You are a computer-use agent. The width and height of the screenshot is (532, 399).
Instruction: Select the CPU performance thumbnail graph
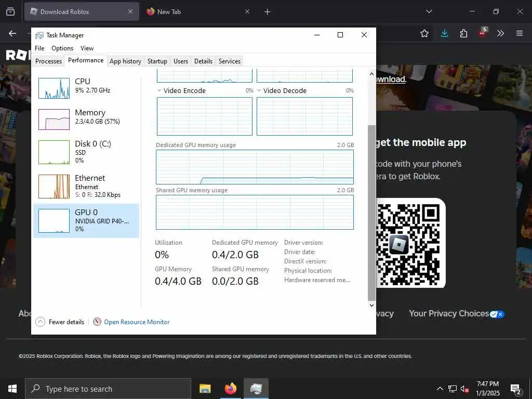54,88
